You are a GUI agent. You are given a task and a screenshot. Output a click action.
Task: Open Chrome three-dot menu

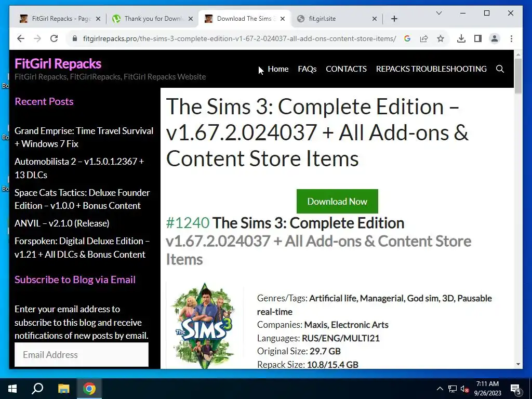(x=511, y=38)
